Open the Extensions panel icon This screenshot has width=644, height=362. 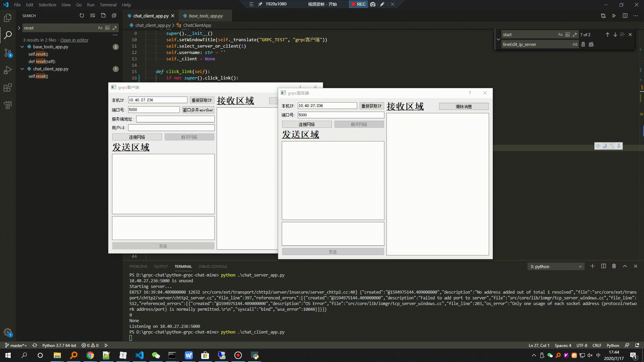[x=7, y=87]
